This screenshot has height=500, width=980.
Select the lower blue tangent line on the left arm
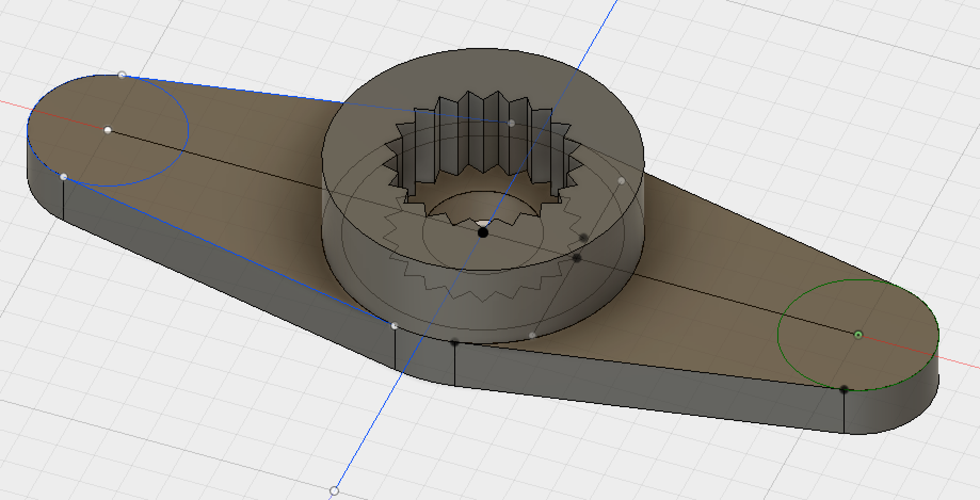pos(229,251)
